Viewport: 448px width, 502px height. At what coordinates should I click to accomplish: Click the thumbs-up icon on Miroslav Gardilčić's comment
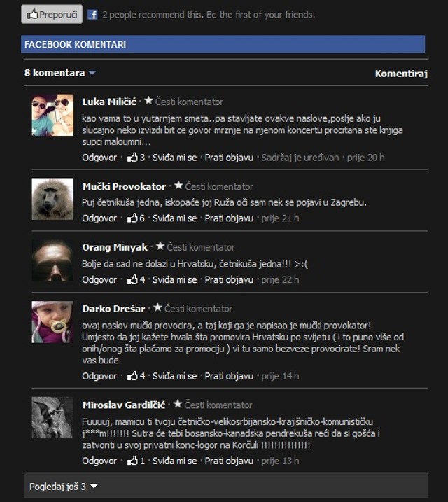[x=132, y=461]
